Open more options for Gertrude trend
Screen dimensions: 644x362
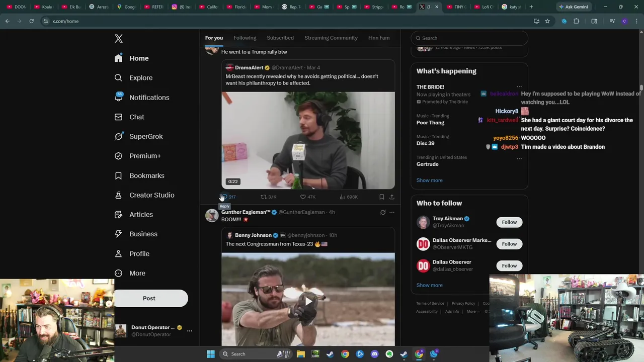pos(519,159)
